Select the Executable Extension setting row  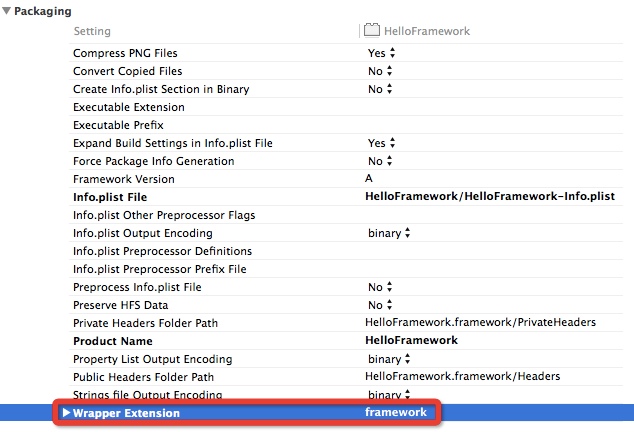tap(346, 107)
